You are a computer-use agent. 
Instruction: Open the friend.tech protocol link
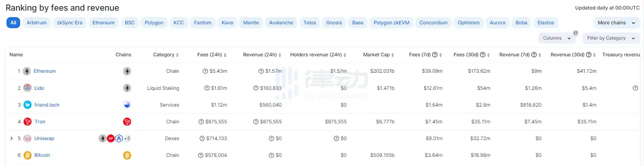pyautogui.click(x=47, y=105)
